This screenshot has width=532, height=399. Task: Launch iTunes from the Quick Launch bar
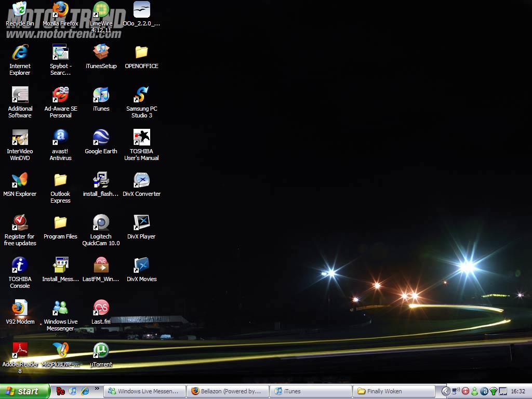73,391
